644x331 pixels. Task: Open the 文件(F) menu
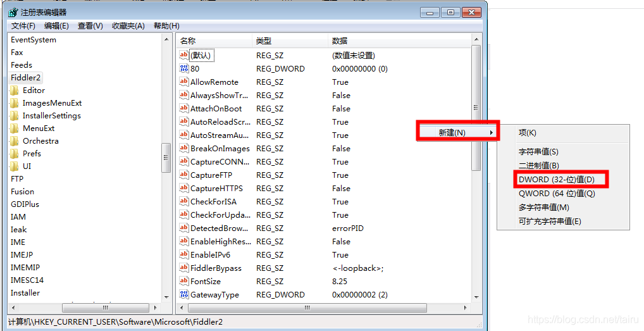23,26
